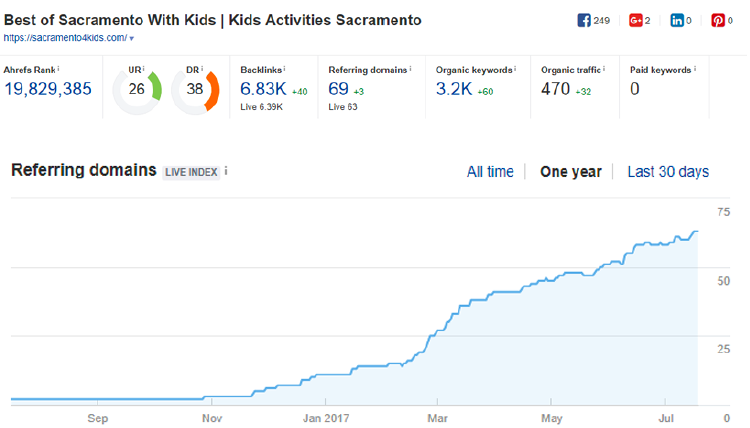This screenshot has height=428, width=750.
Task: Show Last 30 days chart range
Action: tap(668, 172)
